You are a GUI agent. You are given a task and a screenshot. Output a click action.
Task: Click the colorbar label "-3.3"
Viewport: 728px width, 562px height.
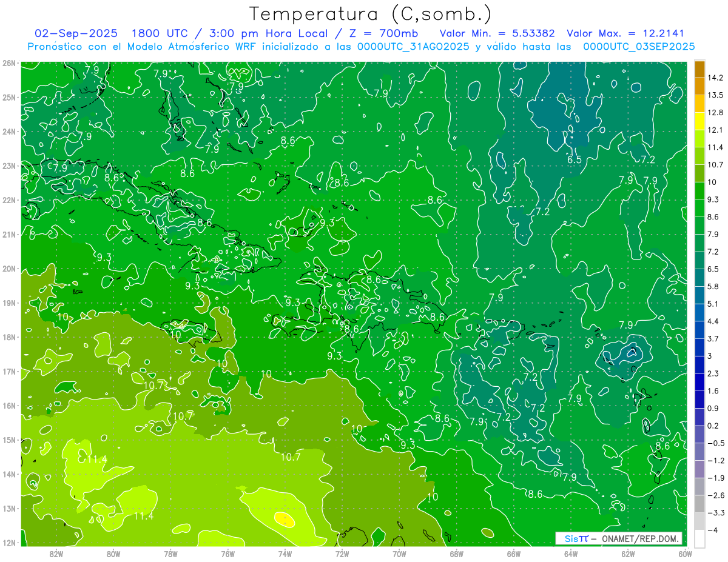716,513
